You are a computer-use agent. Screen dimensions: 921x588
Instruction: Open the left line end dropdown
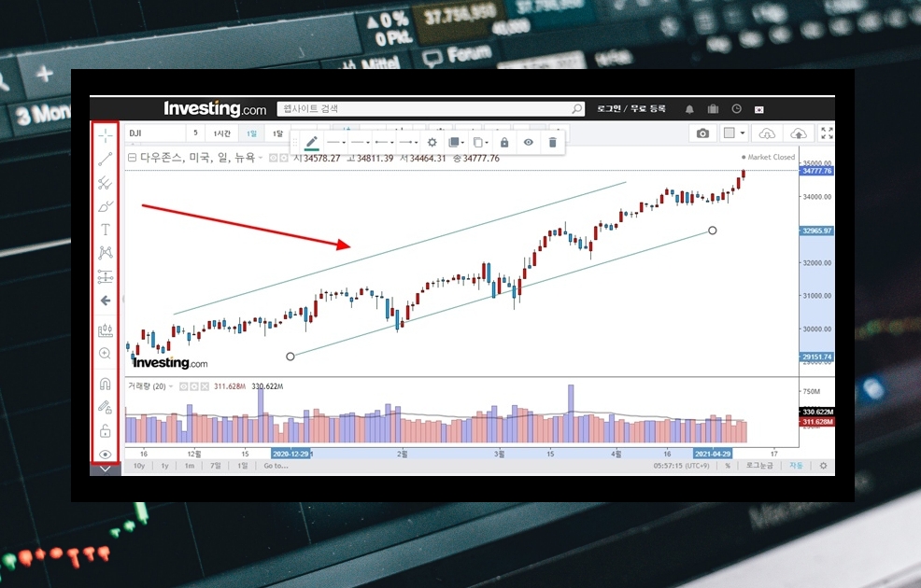point(384,143)
